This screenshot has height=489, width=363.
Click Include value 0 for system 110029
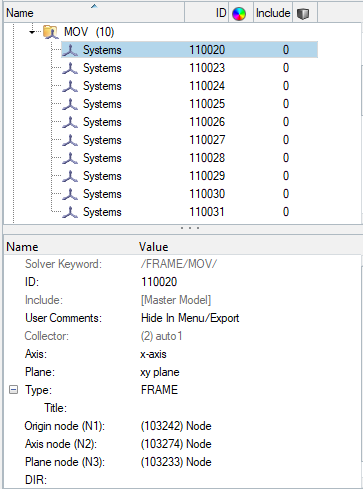[x=286, y=176]
